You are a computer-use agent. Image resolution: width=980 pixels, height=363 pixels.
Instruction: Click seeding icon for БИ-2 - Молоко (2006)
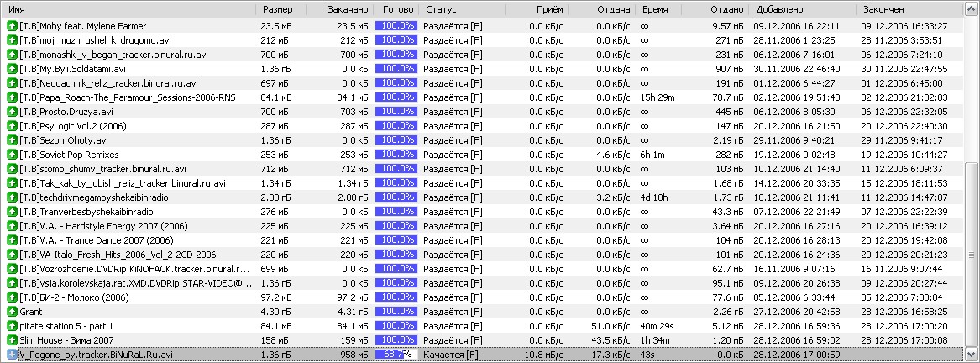12,297
